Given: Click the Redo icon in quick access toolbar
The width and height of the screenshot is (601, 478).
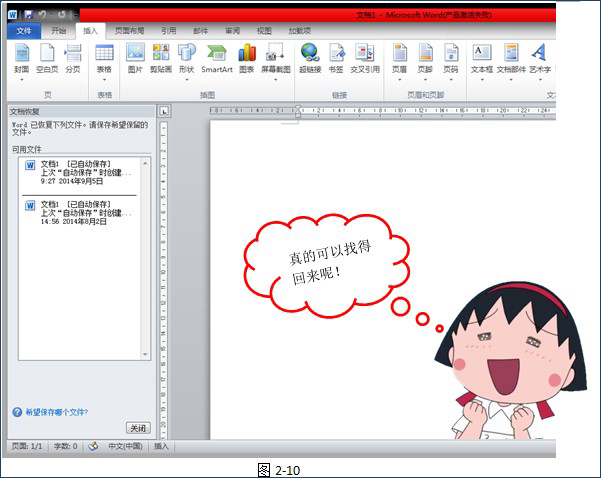Looking at the screenshot, I should pos(61,15).
